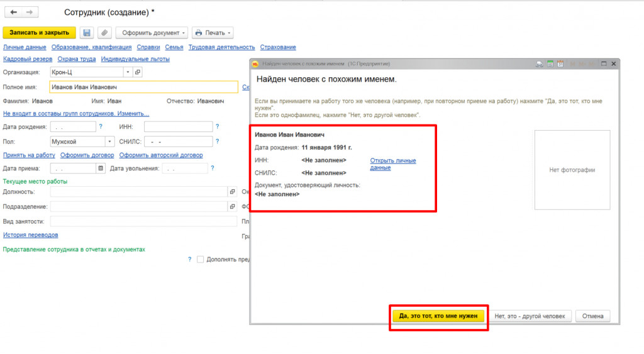Click the Должность input field

tap(139, 192)
